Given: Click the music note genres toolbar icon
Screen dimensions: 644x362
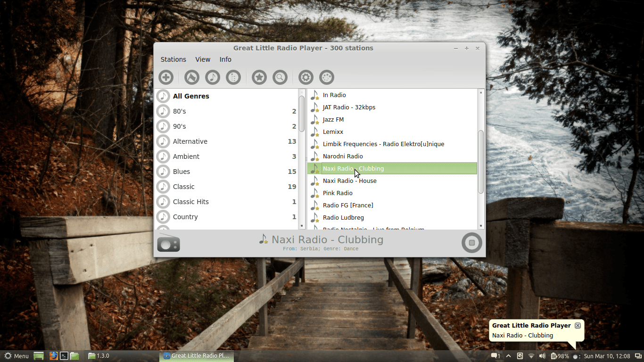Looking at the screenshot, I should [212, 77].
